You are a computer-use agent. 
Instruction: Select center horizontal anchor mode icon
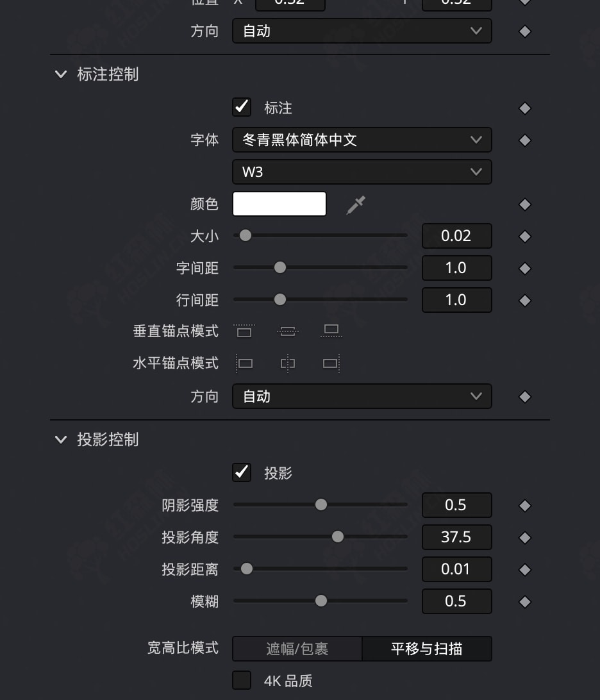[288, 363]
